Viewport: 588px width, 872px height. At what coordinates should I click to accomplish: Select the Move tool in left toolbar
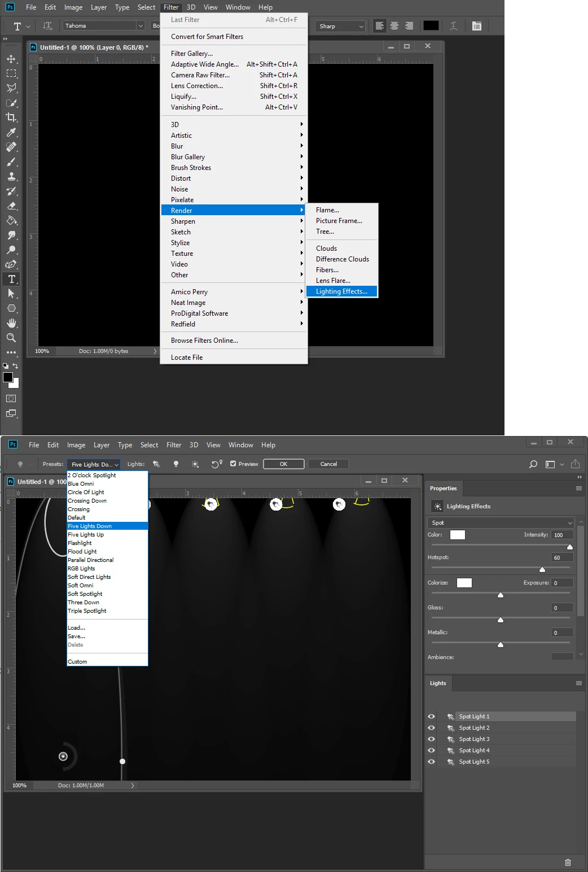[11, 59]
